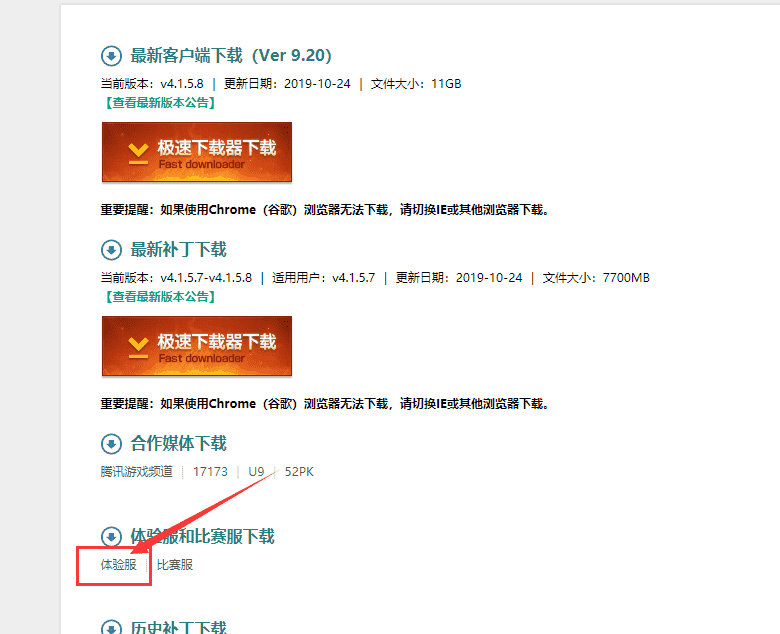Open 查看最新版本公告 link under patch download

click(160, 297)
